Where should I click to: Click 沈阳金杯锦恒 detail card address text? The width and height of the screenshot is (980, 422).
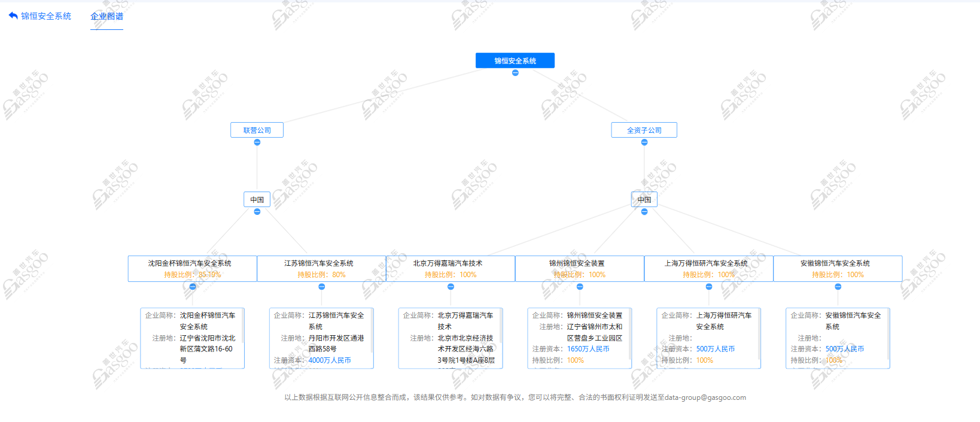208,349
